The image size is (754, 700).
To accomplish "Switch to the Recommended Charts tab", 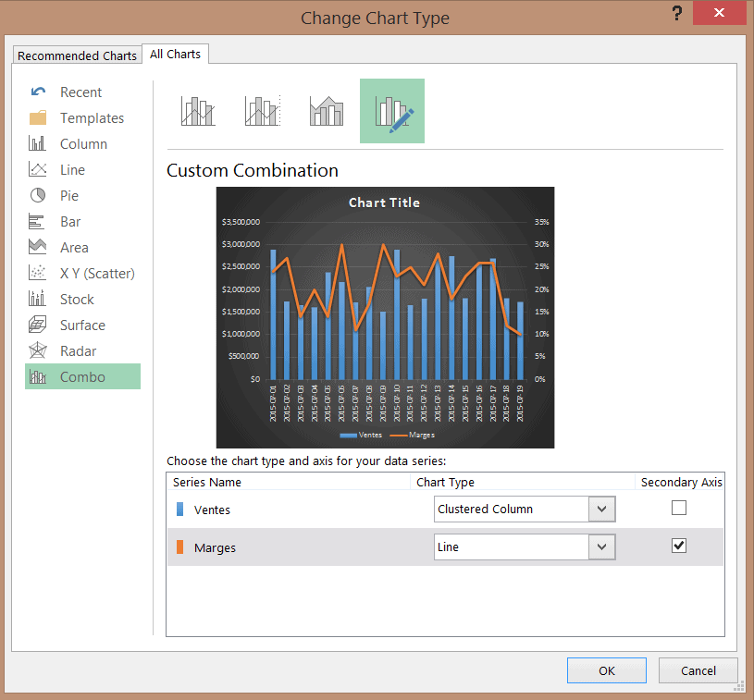I will (77, 55).
